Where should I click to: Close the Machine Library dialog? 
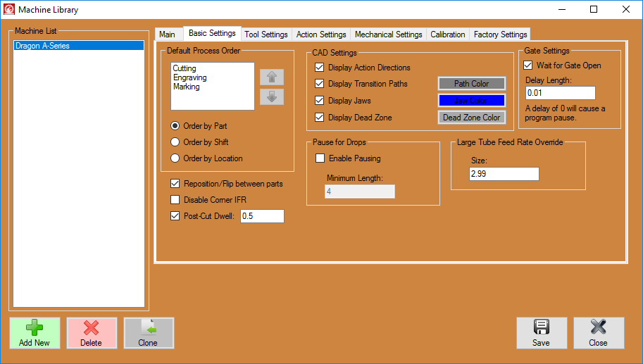598,333
